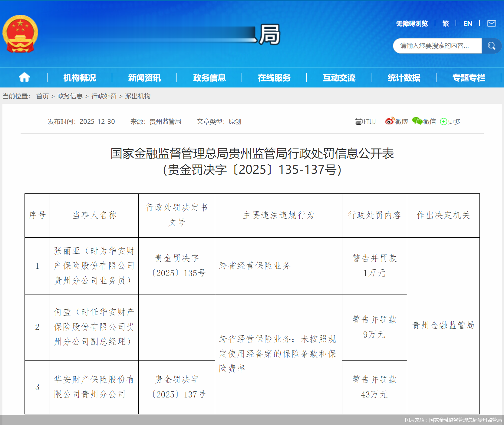Click the penalty 警告并罚款1万元

pyautogui.click(x=375, y=266)
